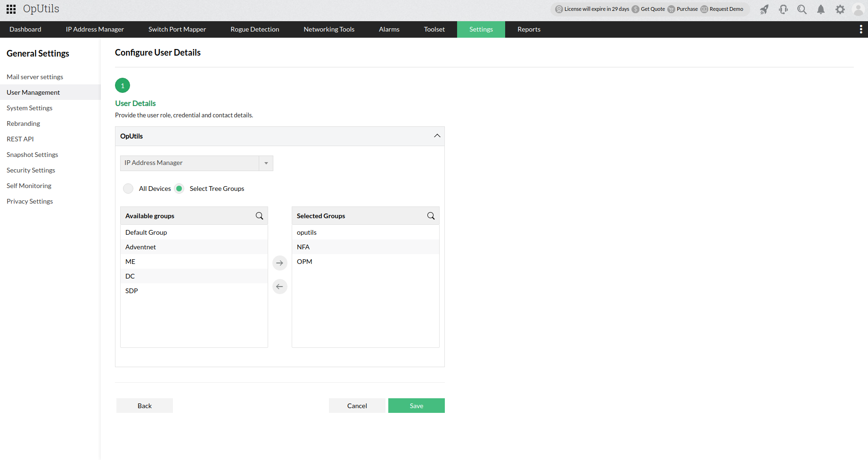Select the All Devices radio button
Image resolution: width=868 pixels, height=460 pixels.
coord(128,188)
